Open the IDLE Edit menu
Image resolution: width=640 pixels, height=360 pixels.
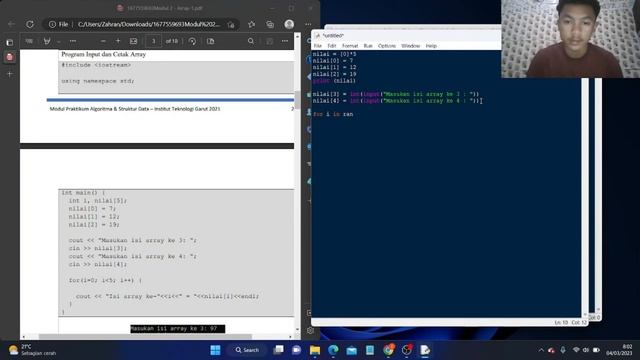point(331,46)
